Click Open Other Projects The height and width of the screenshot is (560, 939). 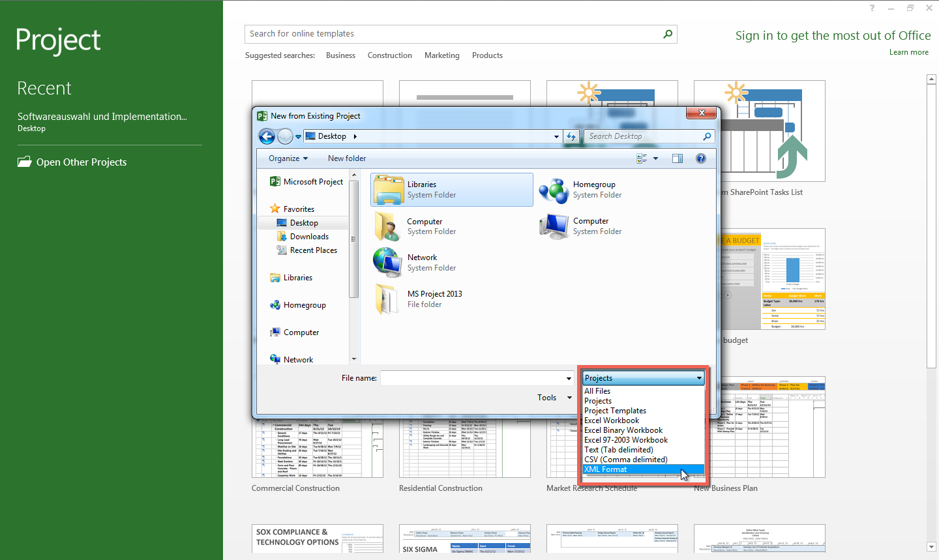(x=80, y=162)
